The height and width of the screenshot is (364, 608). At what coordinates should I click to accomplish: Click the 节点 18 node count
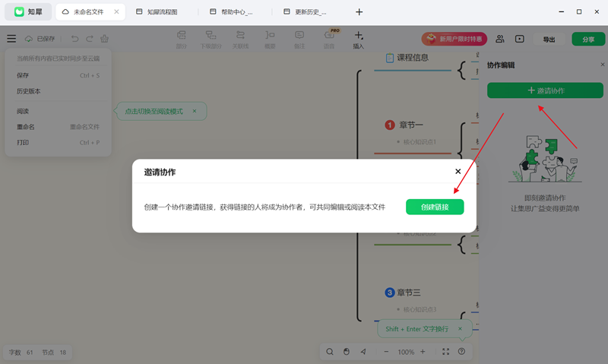pos(54,353)
